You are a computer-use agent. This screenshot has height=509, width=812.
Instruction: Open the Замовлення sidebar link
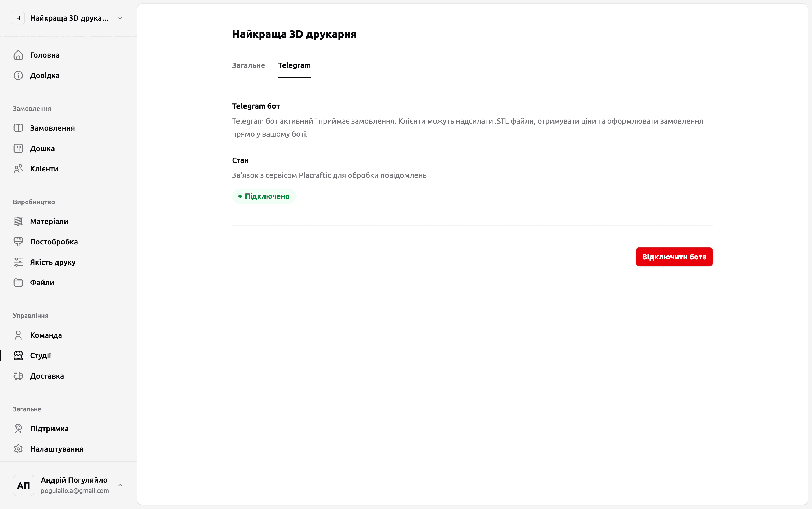52,128
